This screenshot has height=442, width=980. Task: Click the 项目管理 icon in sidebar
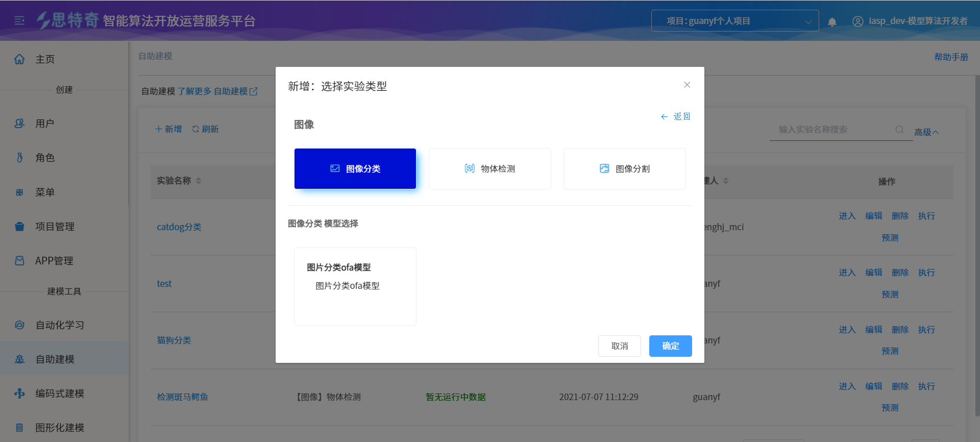[x=19, y=226]
